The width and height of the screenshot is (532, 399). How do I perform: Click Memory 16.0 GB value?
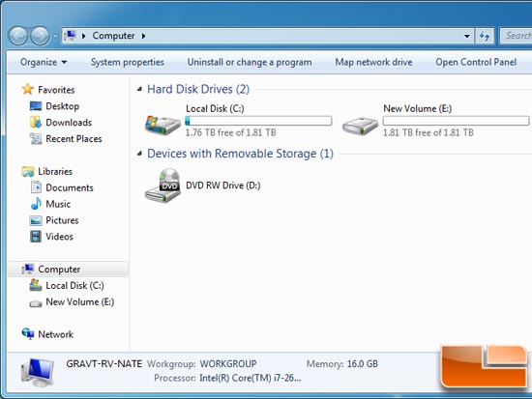coord(363,364)
